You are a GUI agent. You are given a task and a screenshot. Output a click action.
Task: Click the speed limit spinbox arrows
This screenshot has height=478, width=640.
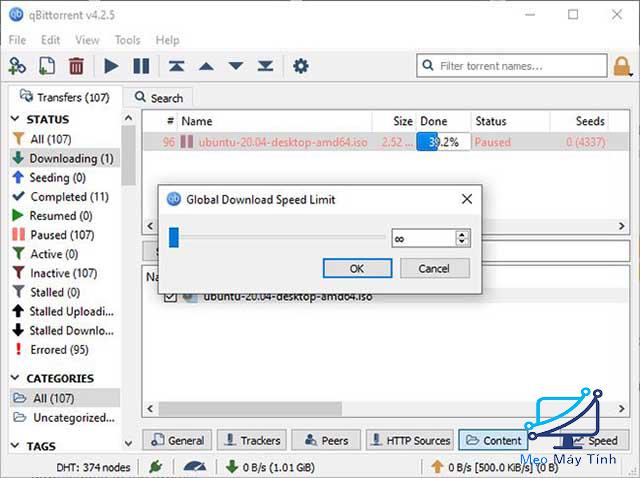coord(462,238)
